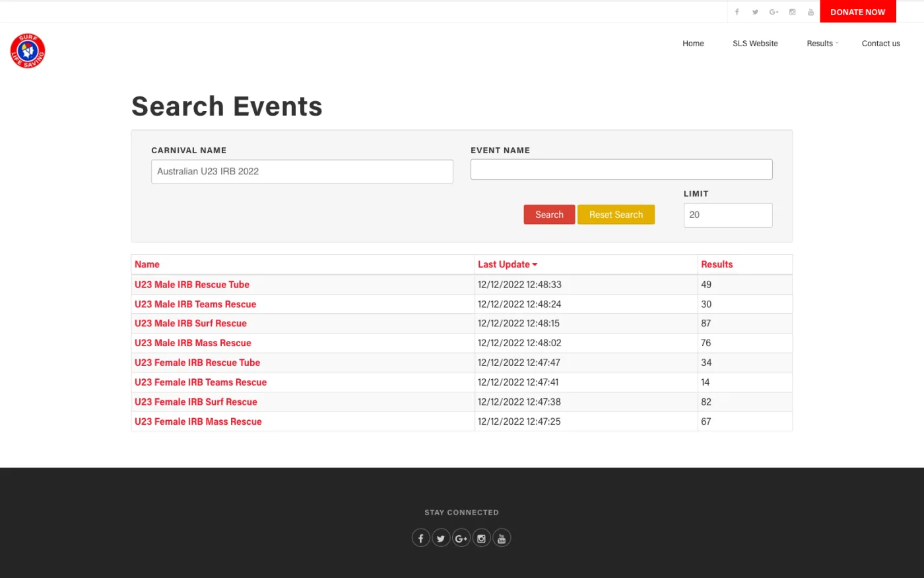Click the results count 49

[706, 285]
